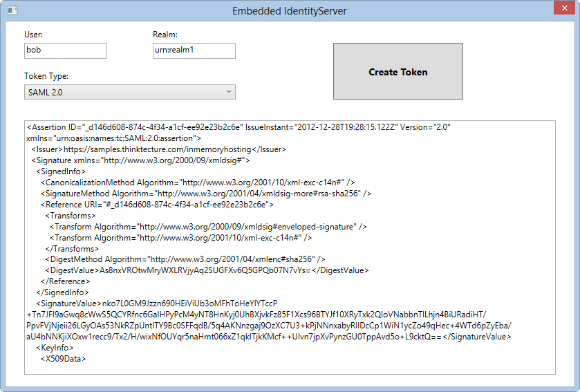Click the opening KeyInfo tag line

click(x=55, y=348)
